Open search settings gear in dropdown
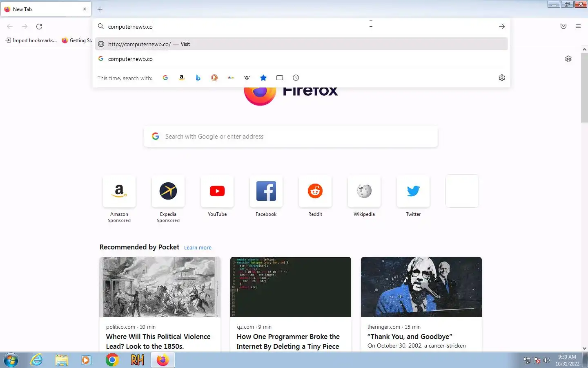The image size is (588, 368). coord(502,78)
